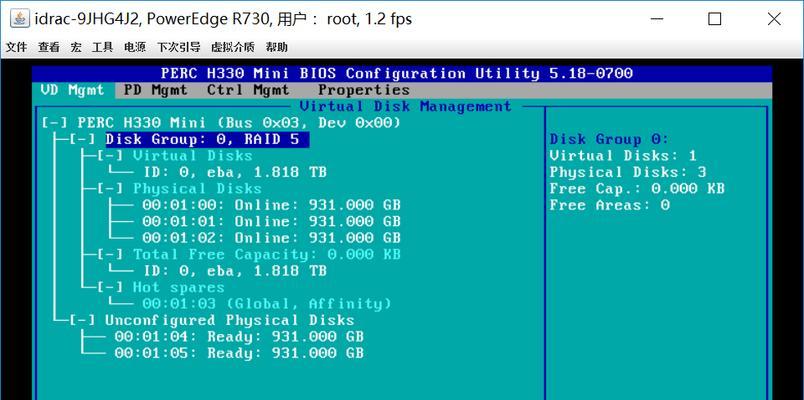Switch to the PD Mgmt tab
804x400 pixels.
pyautogui.click(x=156, y=90)
